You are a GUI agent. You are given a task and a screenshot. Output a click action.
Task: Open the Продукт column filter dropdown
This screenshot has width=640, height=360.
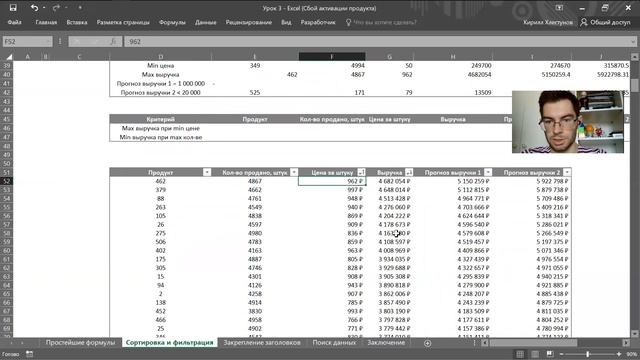207,173
